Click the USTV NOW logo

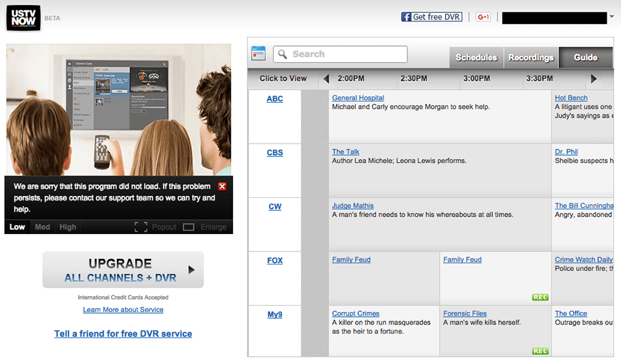click(x=23, y=18)
